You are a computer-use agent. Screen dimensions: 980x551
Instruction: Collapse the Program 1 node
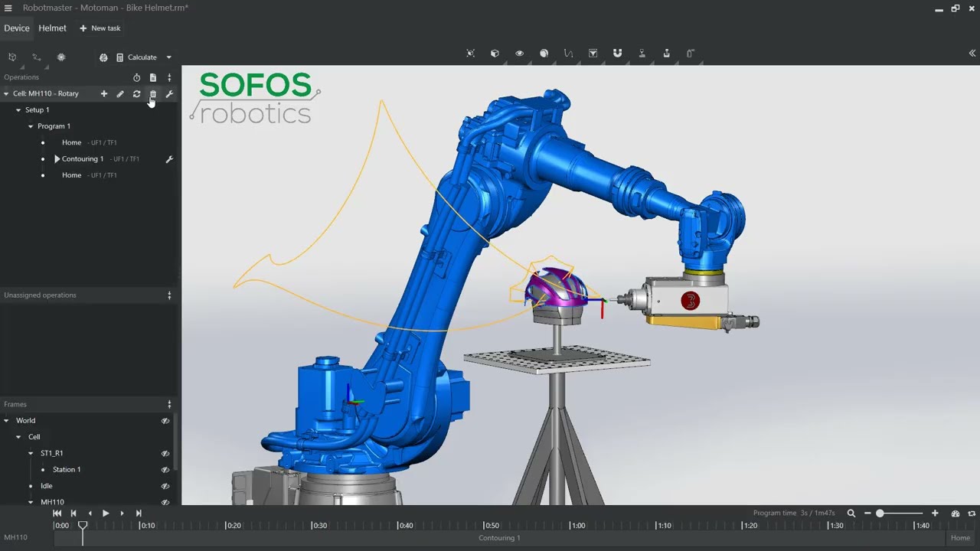click(x=31, y=126)
